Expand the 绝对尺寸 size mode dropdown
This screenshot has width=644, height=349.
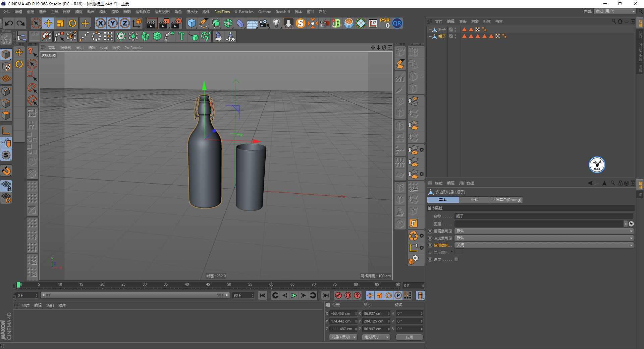point(376,337)
